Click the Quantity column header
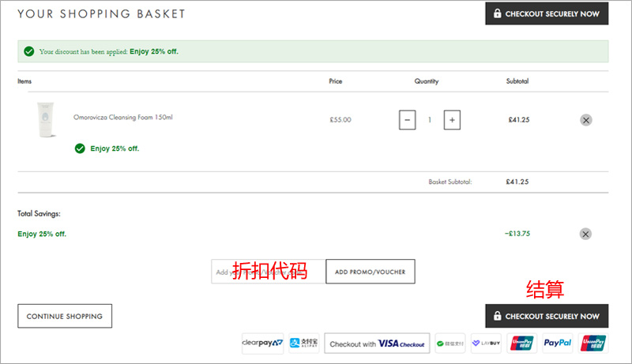632x364 pixels. (x=427, y=81)
